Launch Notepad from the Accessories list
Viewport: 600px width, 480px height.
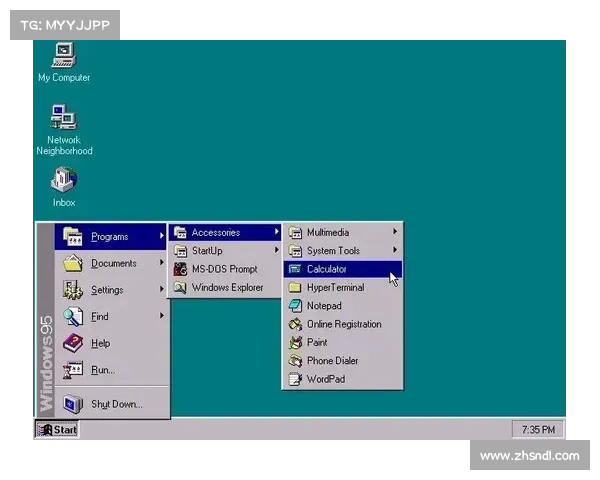(x=342, y=306)
